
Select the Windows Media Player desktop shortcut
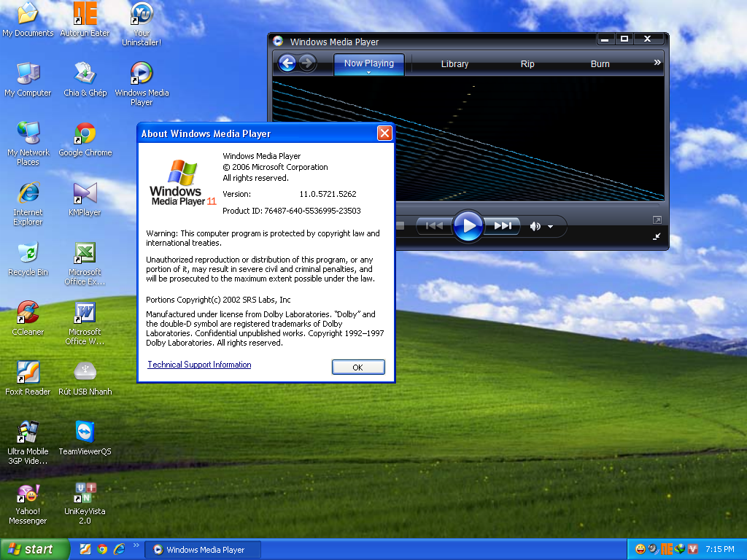(x=142, y=84)
